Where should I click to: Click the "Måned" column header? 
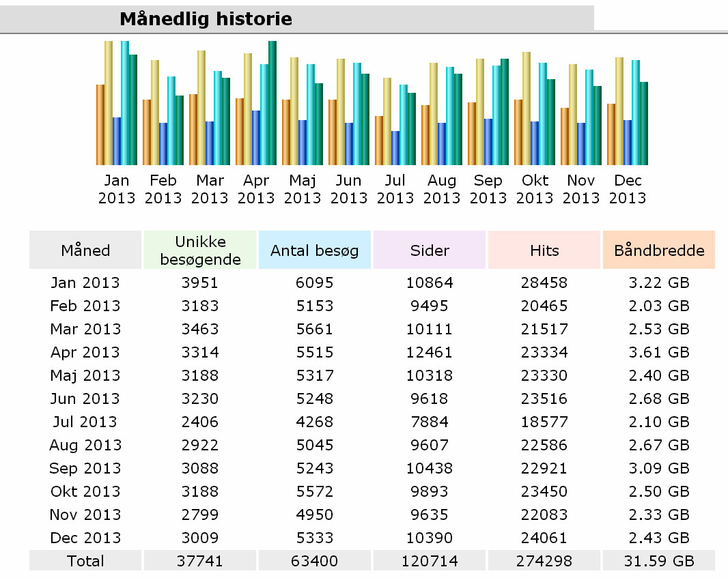[85, 250]
